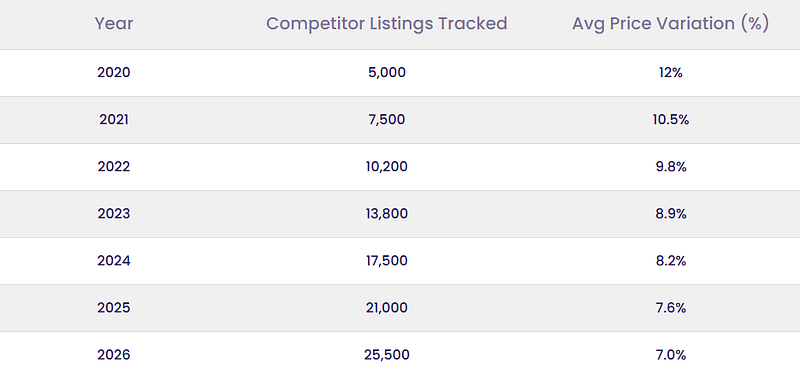800x376 pixels.
Task: Click the 12% price variation cell
Action: point(670,72)
